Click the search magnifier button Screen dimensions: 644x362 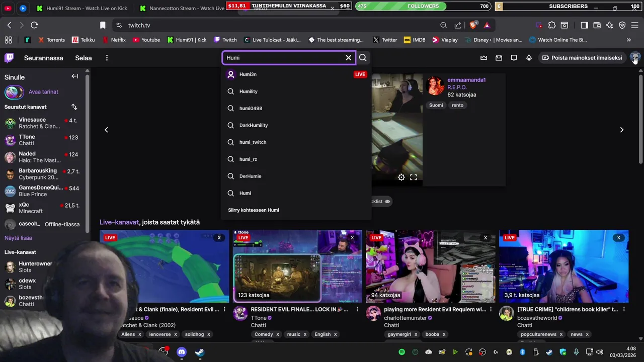363,58
